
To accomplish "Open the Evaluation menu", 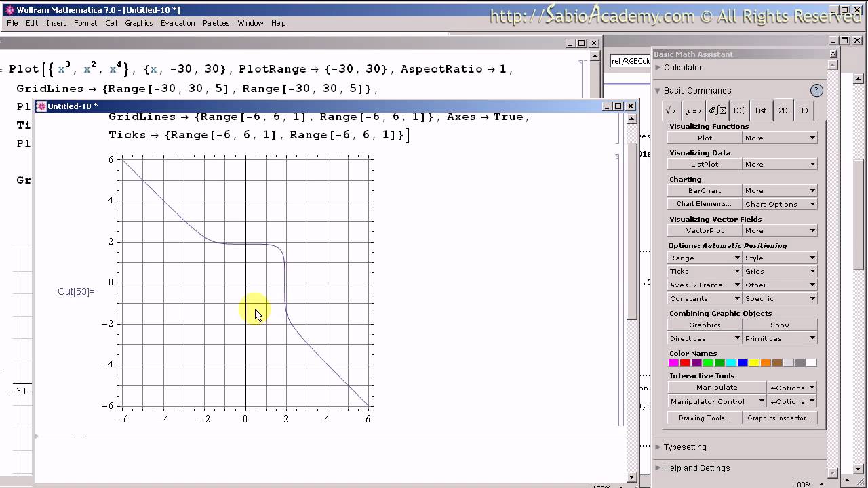I will 178,23.
